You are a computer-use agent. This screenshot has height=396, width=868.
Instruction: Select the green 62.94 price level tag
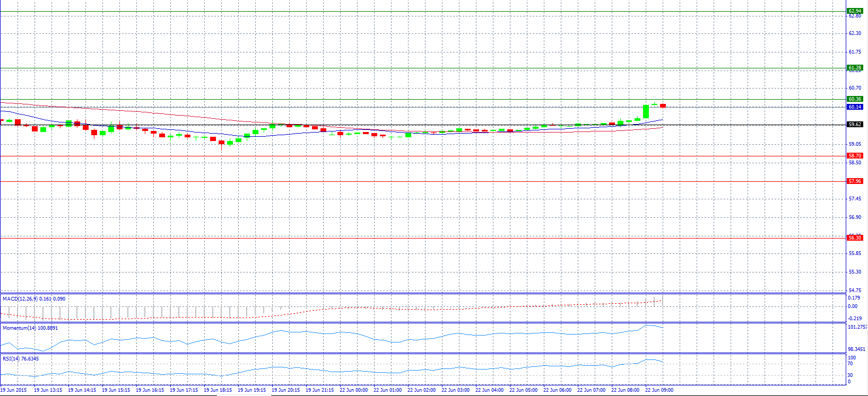coord(855,11)
